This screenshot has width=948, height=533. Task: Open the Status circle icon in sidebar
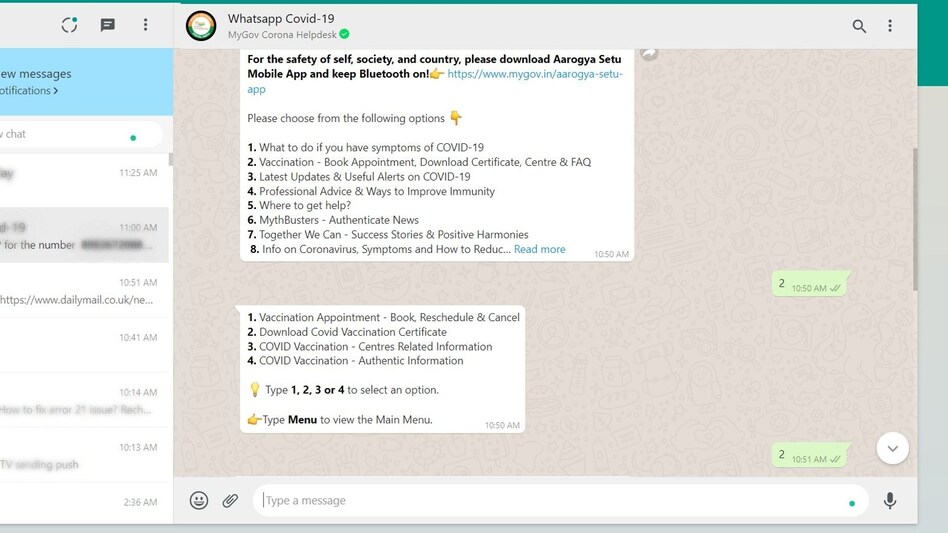click(70, 25)
